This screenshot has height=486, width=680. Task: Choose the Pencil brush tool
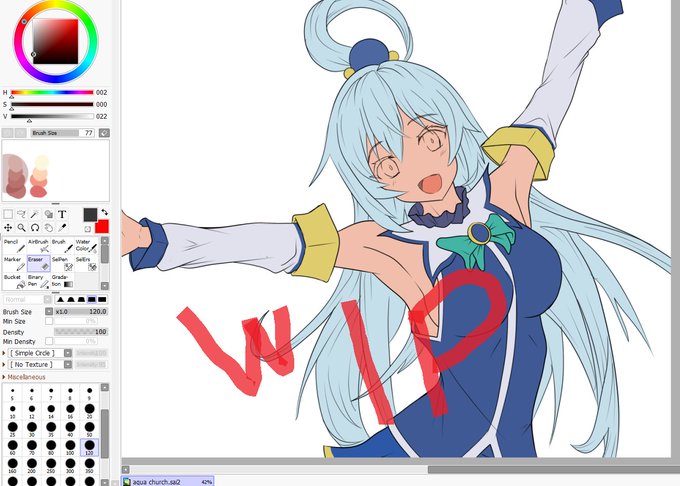(14, 245)
